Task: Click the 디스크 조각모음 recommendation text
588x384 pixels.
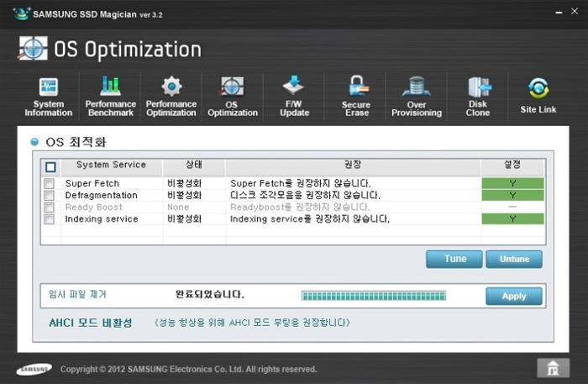Action: point(305,196)
